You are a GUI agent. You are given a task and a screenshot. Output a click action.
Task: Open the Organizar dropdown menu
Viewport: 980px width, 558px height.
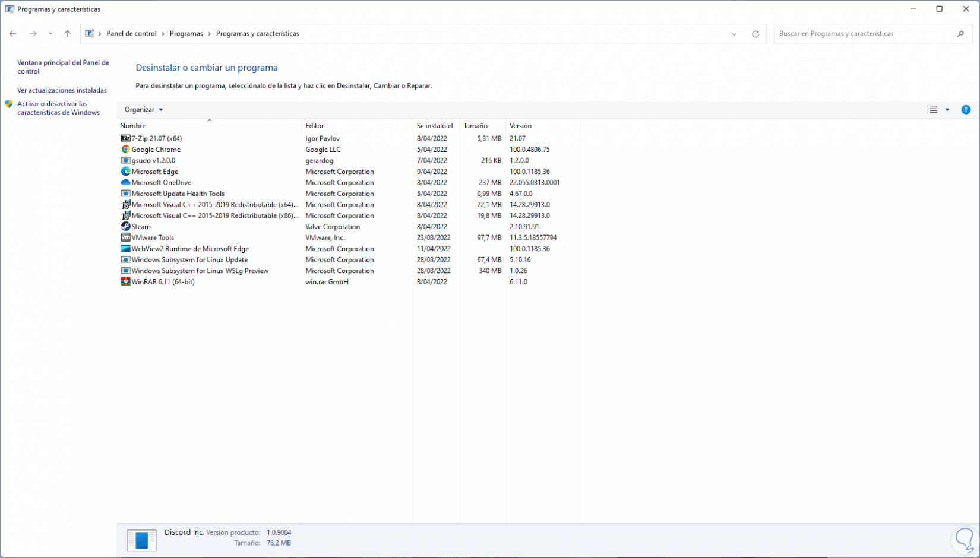pos(144,110)
